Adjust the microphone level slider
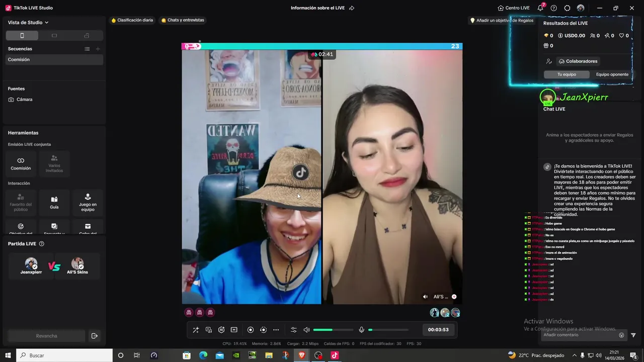This screenshot has height=362, width=644. [x=388, y=330]
